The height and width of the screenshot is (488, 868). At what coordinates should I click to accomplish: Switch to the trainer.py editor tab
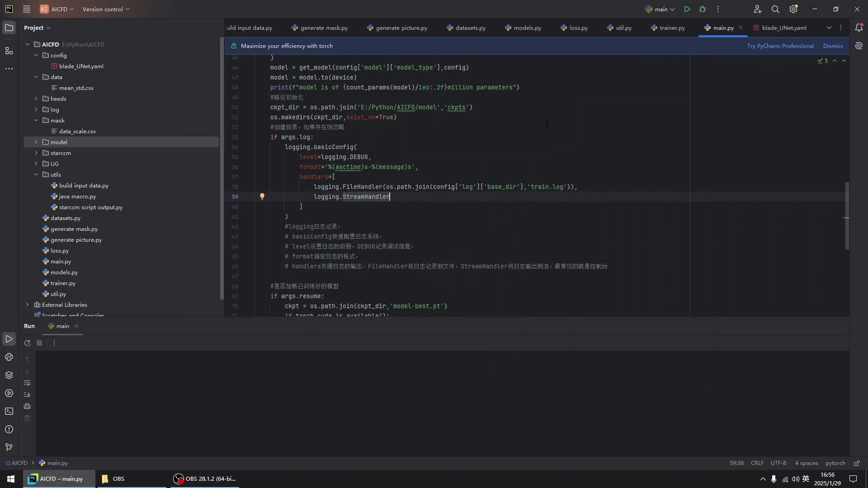672,28
